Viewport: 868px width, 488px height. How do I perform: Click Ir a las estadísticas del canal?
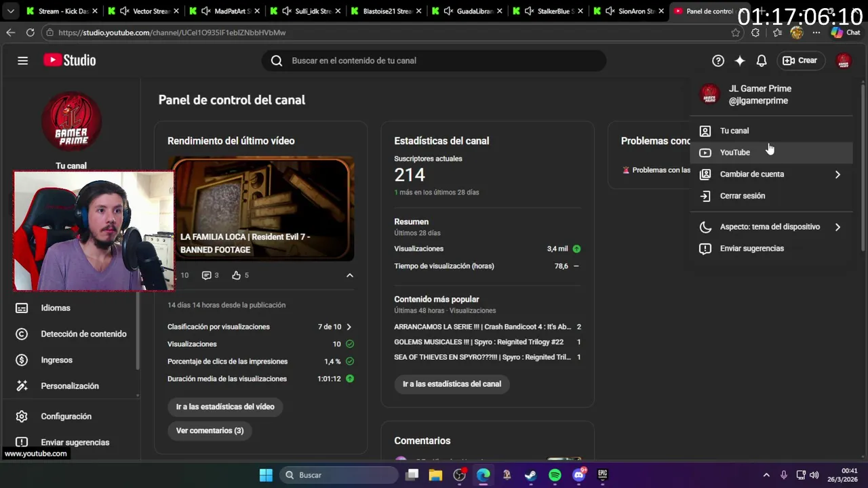point(452,384)
